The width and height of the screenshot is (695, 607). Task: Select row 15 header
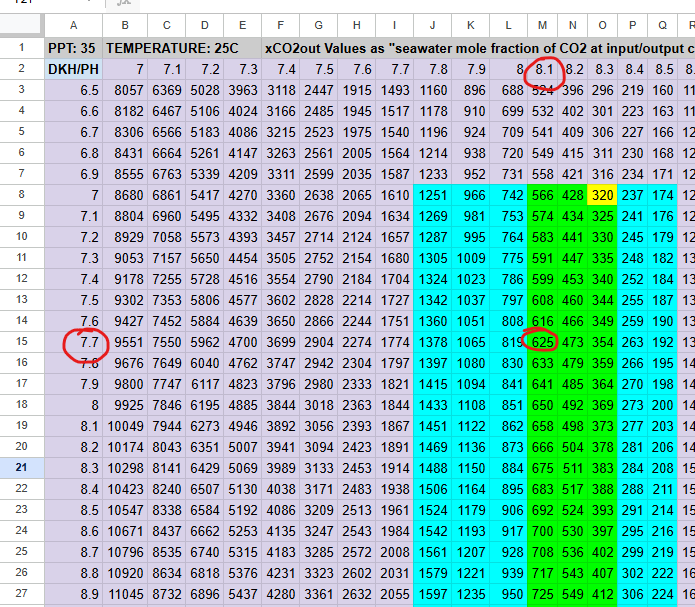(x=20, y=341)
